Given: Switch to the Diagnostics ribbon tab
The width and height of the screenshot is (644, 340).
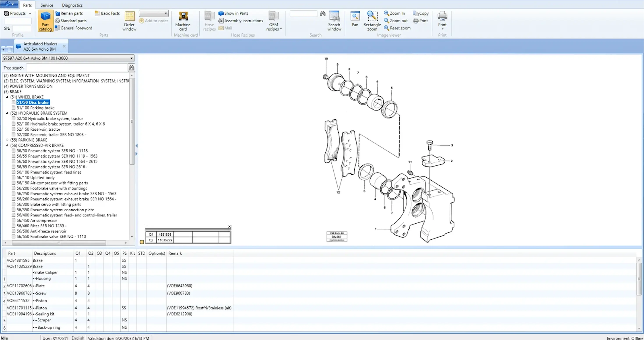Looking at the screenshot, I should pyautogui.click(x=72, y=5).
